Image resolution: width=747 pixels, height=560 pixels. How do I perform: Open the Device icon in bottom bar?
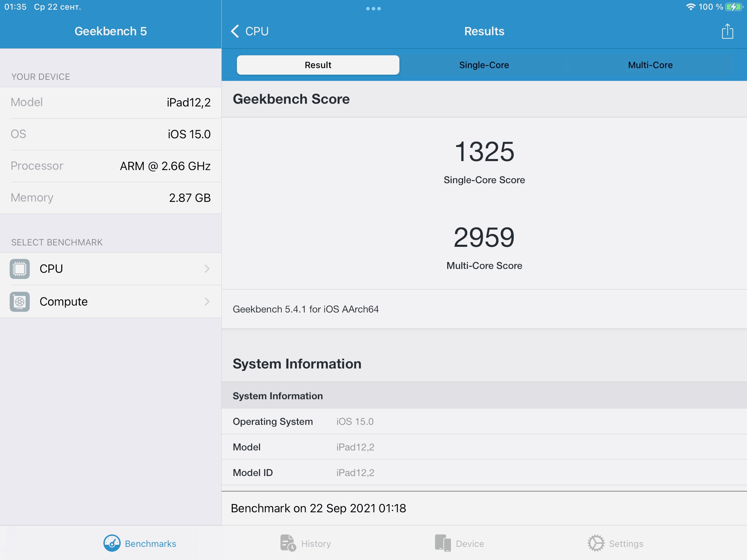tap(443, 543)
